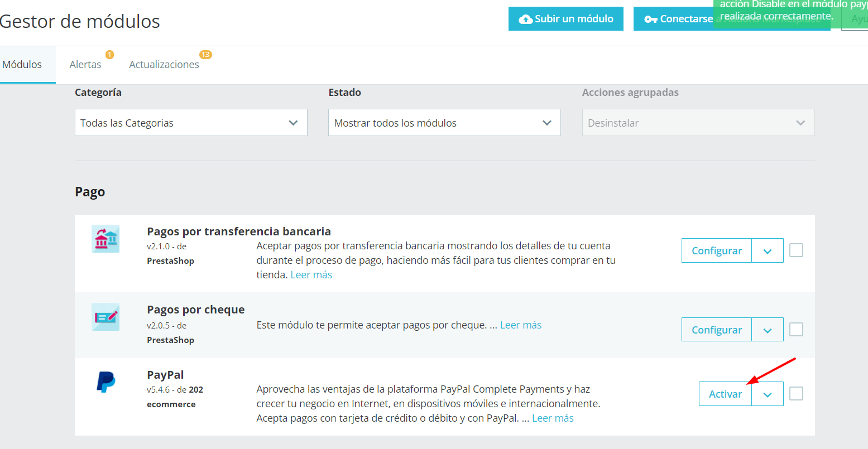This screenshot has height=449, width=868.
Task: Click the Actualizaciones count badge
Action: (x=205, y=55)
